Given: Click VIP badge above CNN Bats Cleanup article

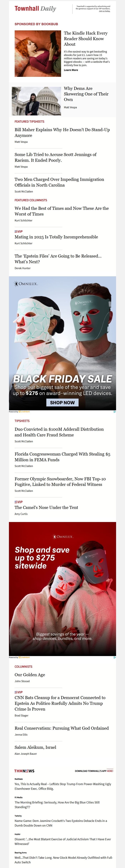Looking at the screenshot, I should click(19, 692).
